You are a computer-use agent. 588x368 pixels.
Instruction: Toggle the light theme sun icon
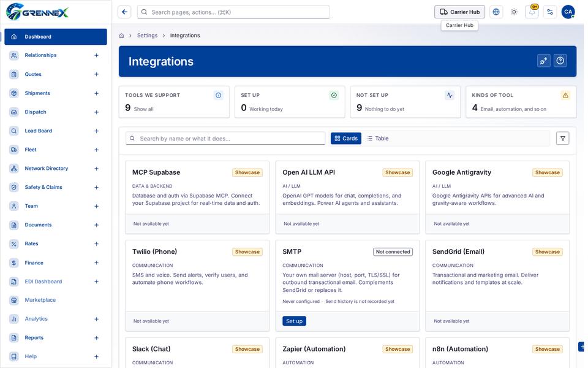click(514, 12)
